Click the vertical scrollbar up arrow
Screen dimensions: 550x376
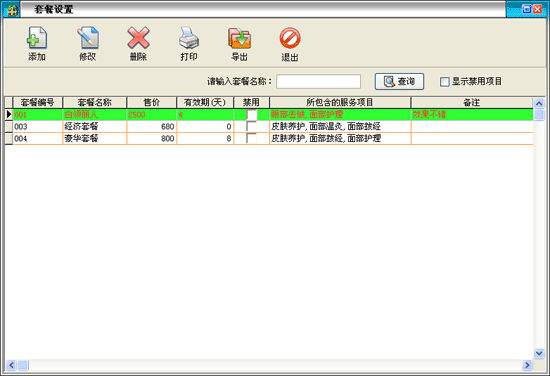point(539,103)
